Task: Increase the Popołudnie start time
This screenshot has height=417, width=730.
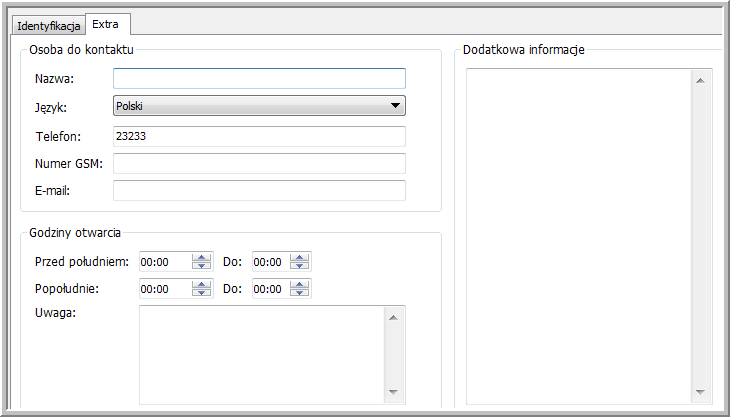Action: click(202, 284)
